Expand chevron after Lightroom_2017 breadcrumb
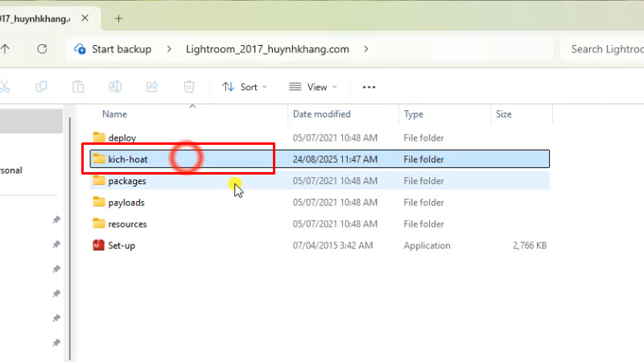The width and height of the screenshot is (644, 362). pos(366,49)
